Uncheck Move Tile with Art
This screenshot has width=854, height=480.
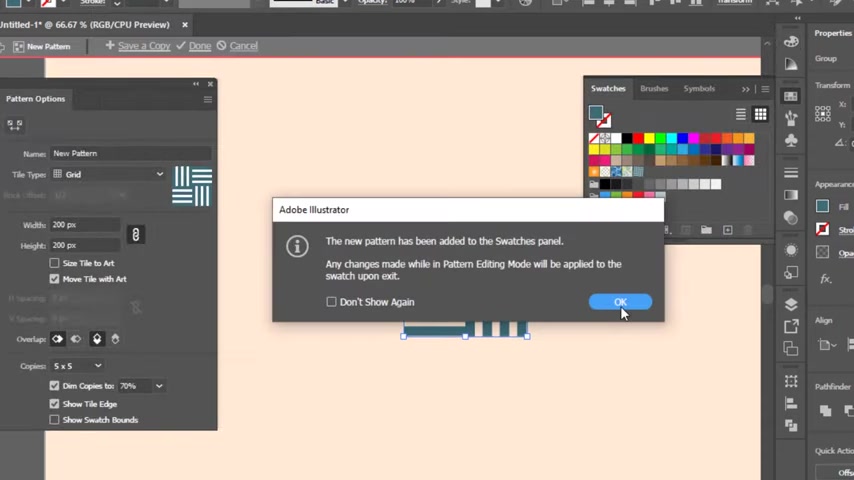coord(54,279)
